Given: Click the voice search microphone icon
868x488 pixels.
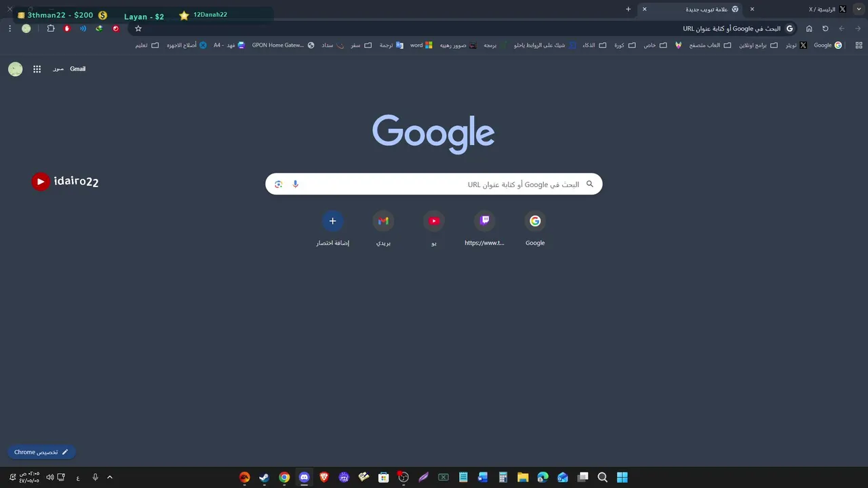Looking at the screenshot, I should pos(295,184).
